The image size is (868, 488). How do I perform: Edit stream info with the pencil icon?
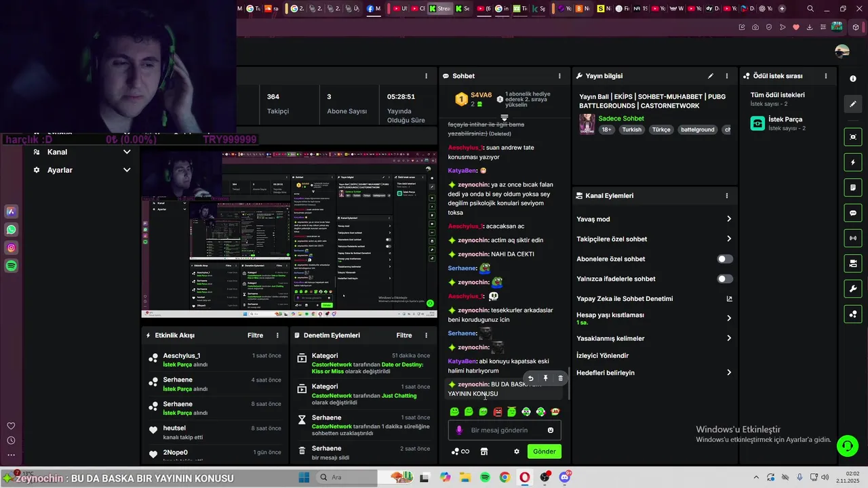(x=711, y=76)
